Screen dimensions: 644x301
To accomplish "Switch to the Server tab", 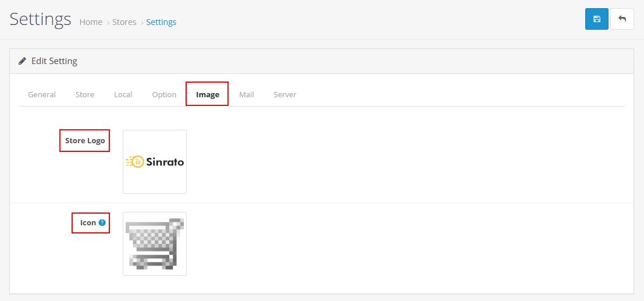I will (285, 94).
